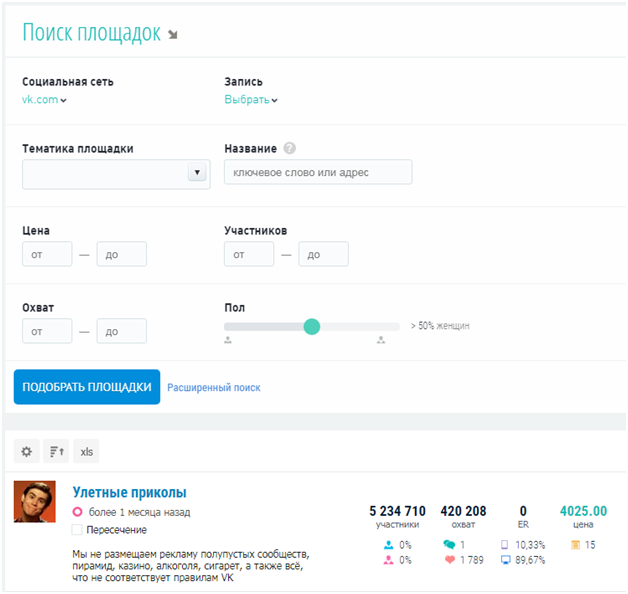This screenshot has height=594, width=628.
Task: Click the female icon under gender slider
Action: (x=381, y=340)
